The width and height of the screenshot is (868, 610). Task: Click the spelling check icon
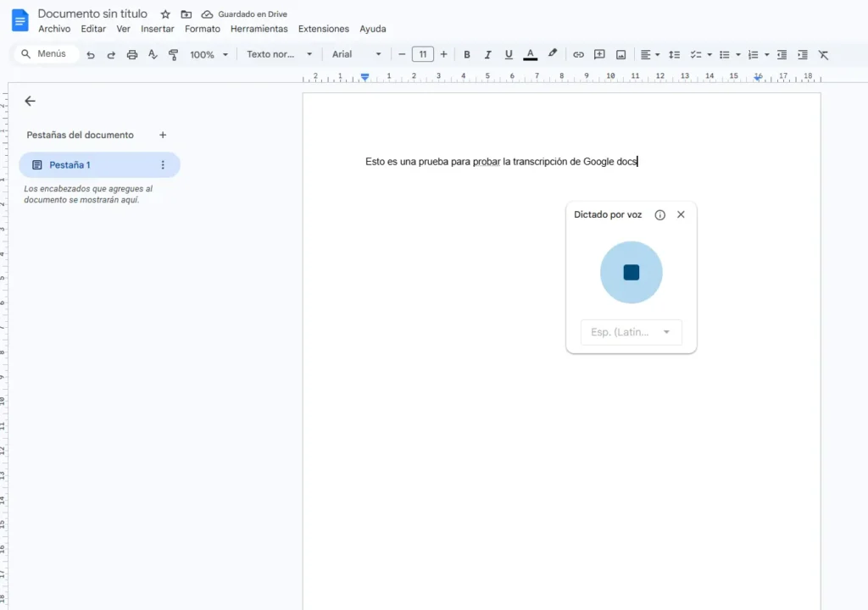click(153, 54)
